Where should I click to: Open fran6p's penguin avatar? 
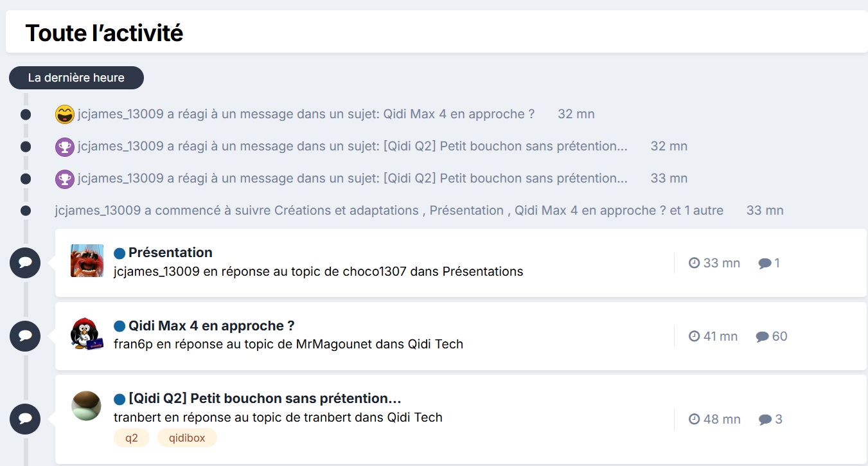tap(87, 334)
